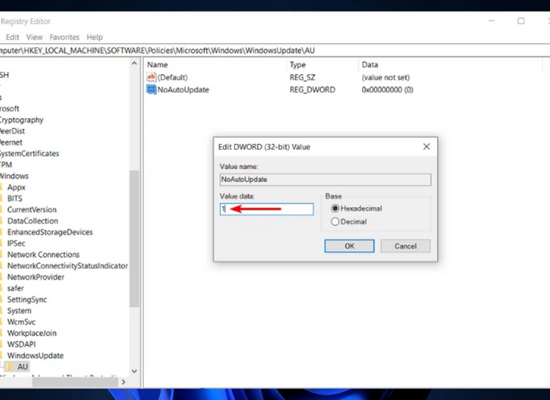Screen dimensions: 550x400
Task: Confirm with the OK button
Action: (x=349, y=246)
